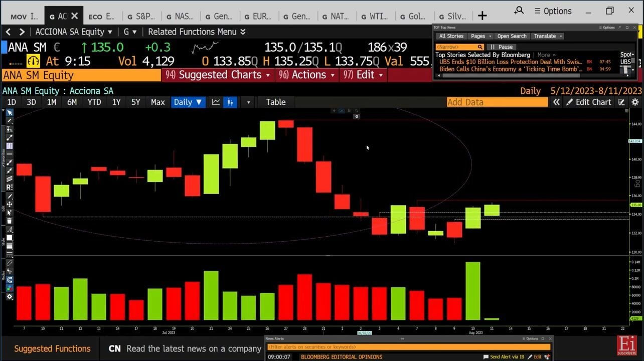The height and width of the screenshot is (361, 644).
Task: Go forward with the right arrow
Action: coord(22,32)
